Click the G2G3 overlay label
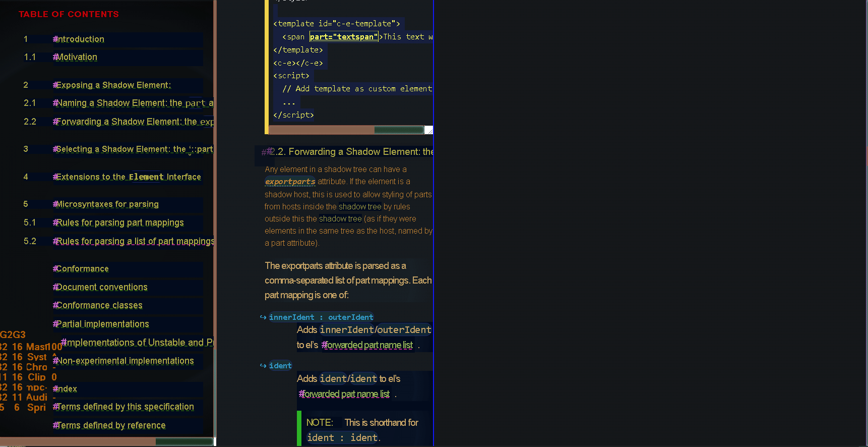 pos(13,334)
